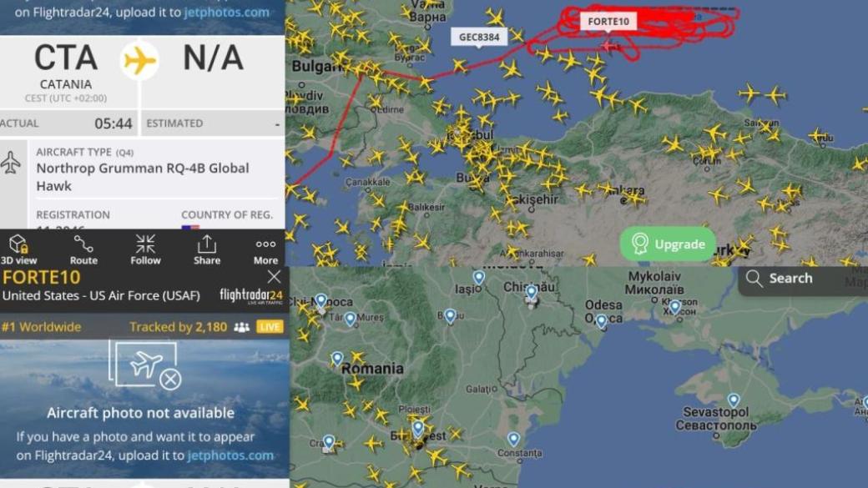Share this flight
This screenshot has height=488, width=868.
207,249
